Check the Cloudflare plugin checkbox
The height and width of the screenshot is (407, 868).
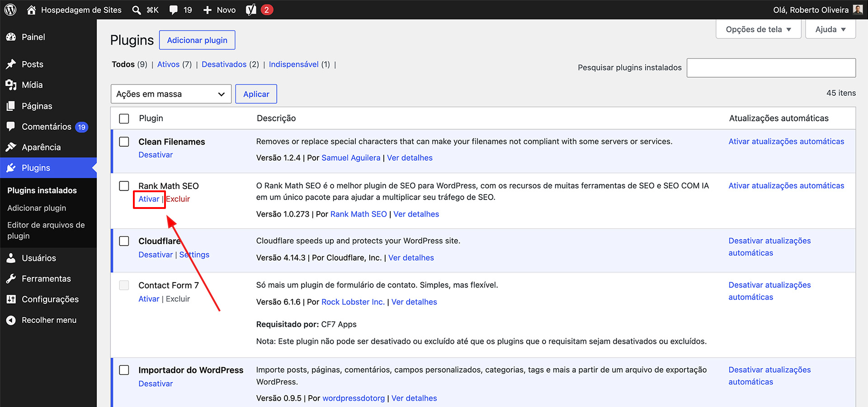point(124,241)
